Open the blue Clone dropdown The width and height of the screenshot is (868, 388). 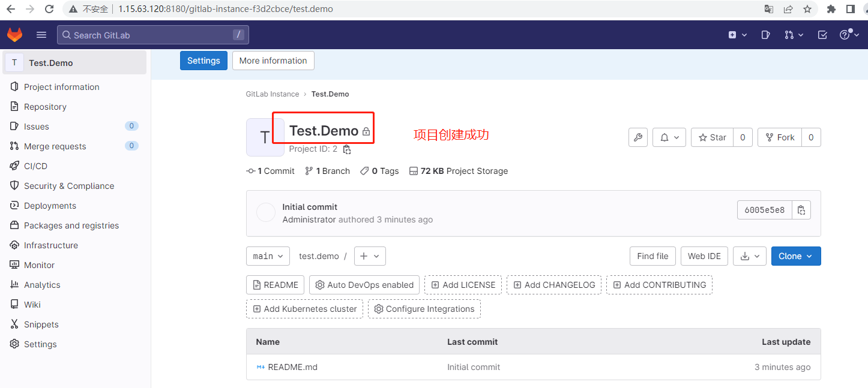(796, 256)
